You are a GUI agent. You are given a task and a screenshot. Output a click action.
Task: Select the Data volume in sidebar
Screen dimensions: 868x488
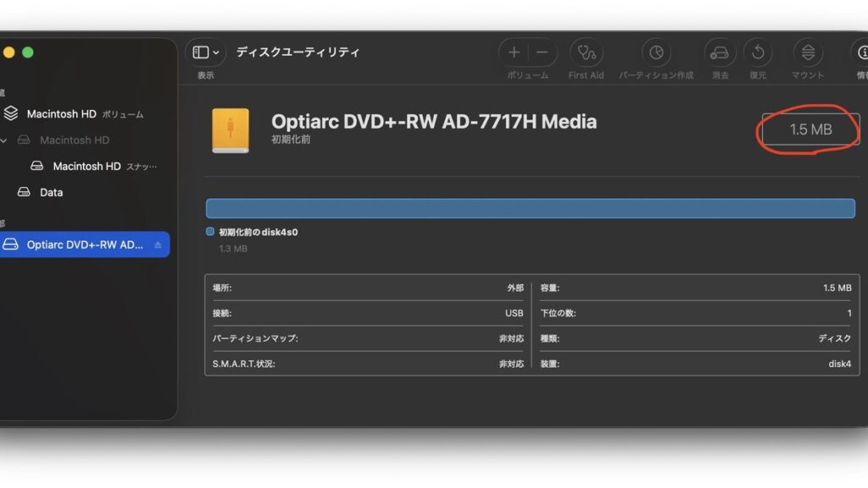click(51, 192)
